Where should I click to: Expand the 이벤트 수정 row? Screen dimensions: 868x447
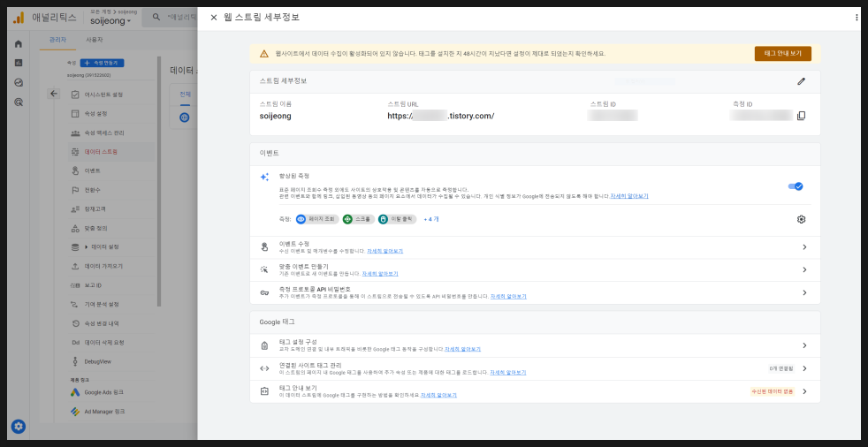pos(803,247)
